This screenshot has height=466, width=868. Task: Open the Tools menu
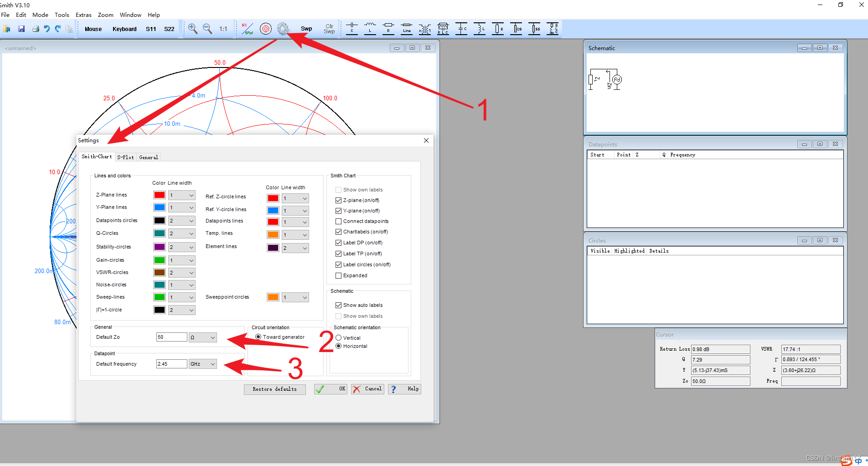click(x=62, y=15)
